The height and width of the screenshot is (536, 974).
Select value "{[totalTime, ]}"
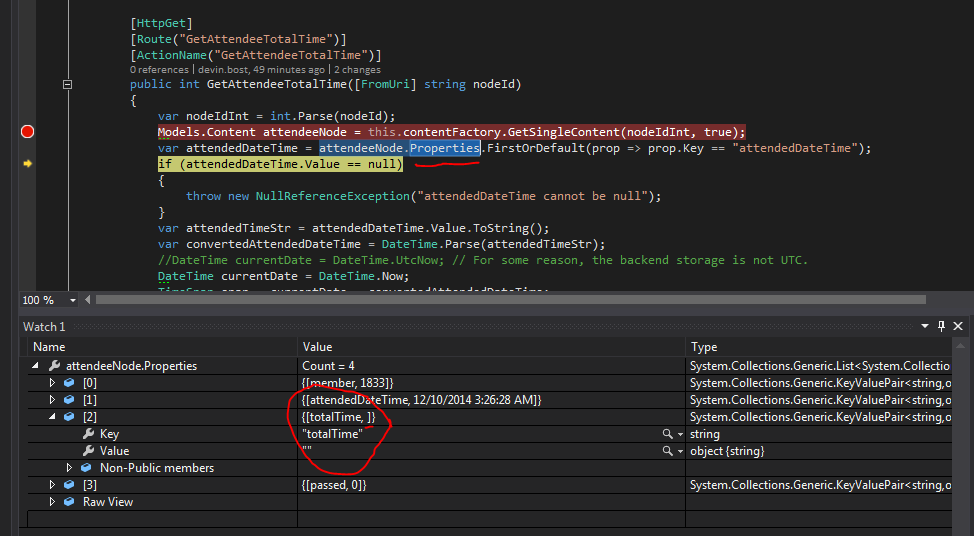coord(339,417)
